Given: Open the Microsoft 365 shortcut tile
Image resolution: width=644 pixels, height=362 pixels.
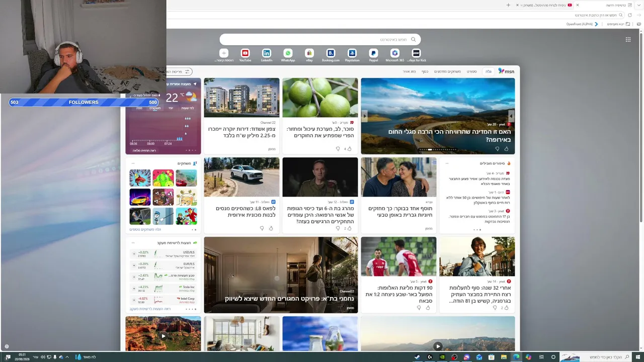Looking at the screenshot, I should (x=395, y=53).
